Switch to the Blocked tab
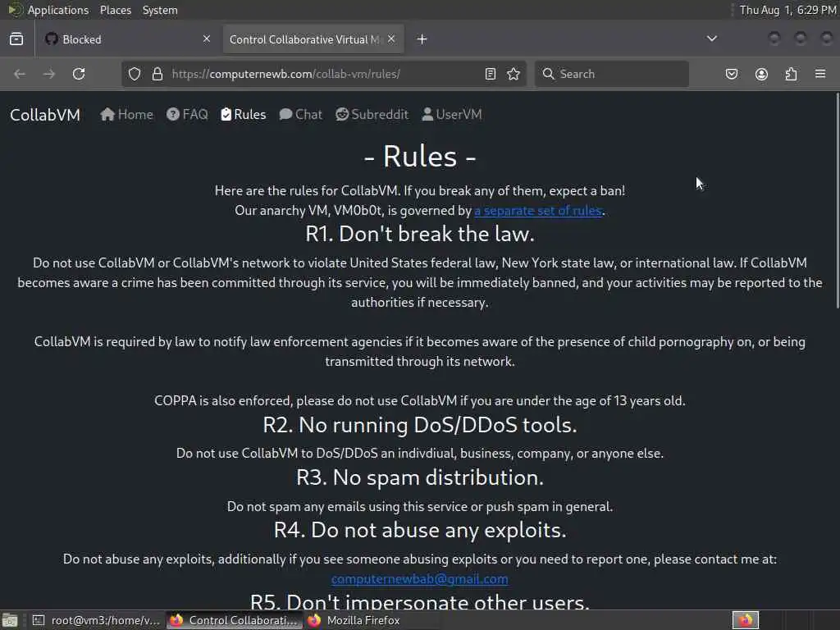The width and height of the screenshot is (840, 630). point(127,39)
